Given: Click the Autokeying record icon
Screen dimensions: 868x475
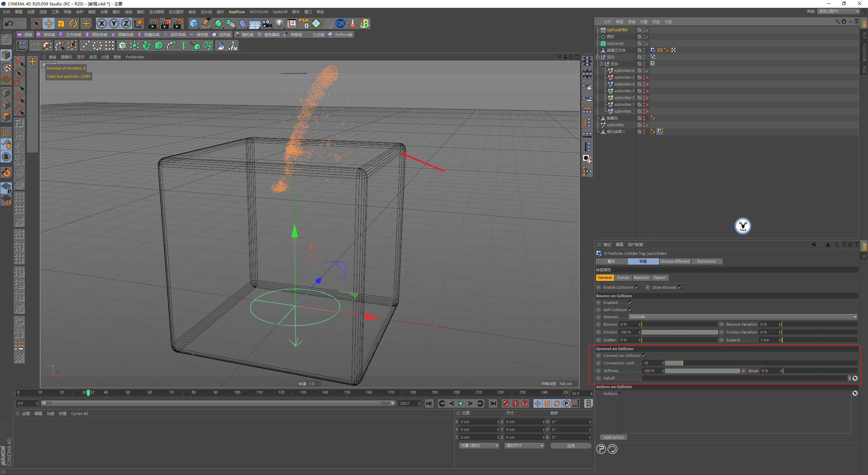Looking at the screenshot, I should (515, 403).
